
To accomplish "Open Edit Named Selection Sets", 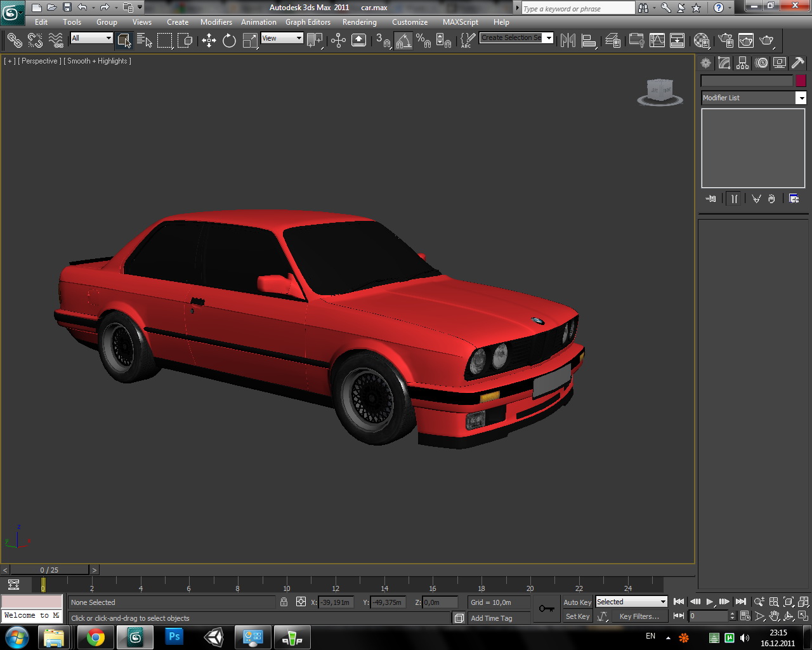I will pos(468,41).
